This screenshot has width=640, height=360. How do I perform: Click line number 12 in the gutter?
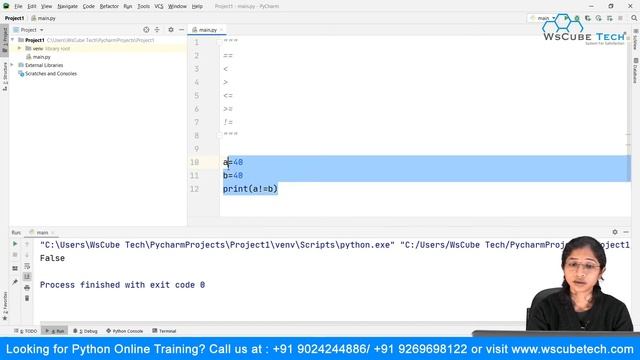point(195,189)
